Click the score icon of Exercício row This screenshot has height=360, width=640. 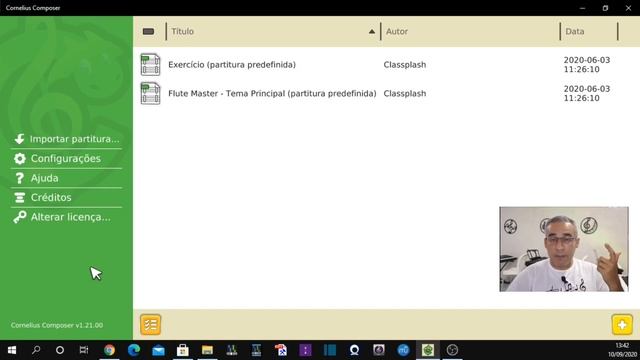[151, 64]
